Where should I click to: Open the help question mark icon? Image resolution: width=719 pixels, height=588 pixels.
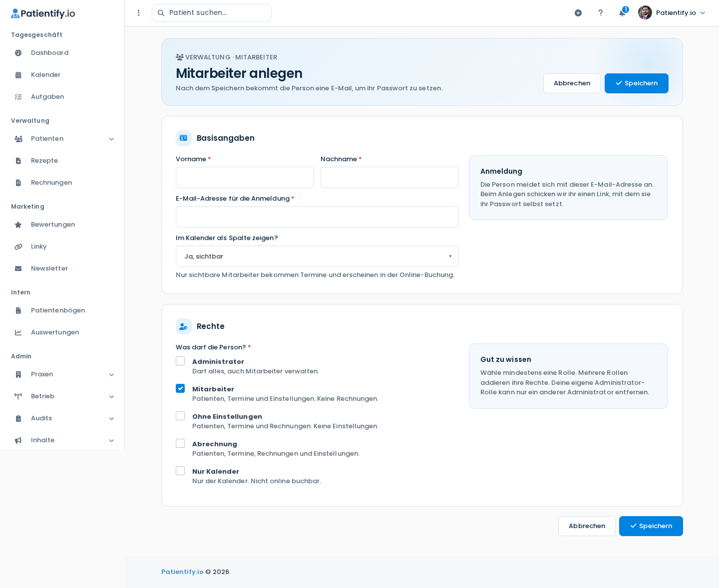(601, 13)
